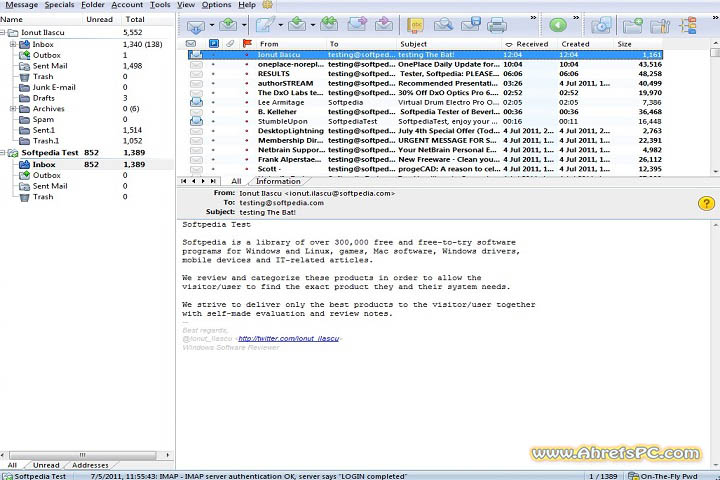The height and width of the screenshot is (480, 720).
Task: Click the Reply toolbar icon
Action: point(297,25)
